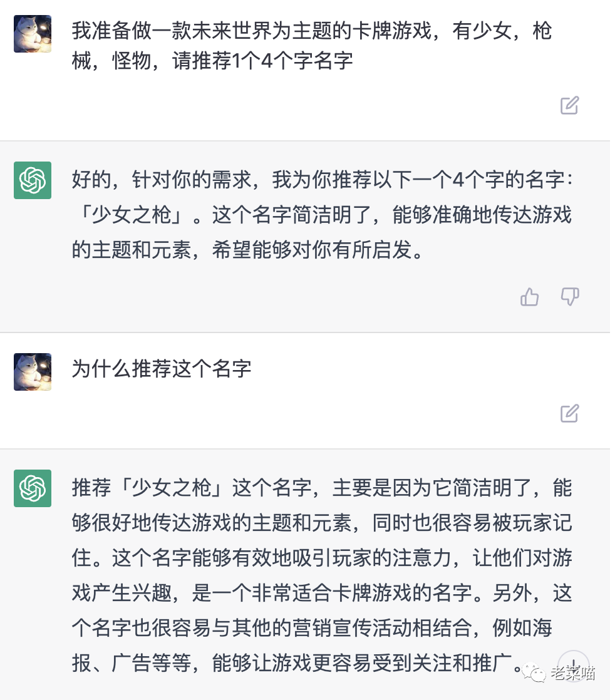Open cat avatar beside the first prompt
Image resolution: width=615 pixels, height=700 pixels.
point(33,34)
